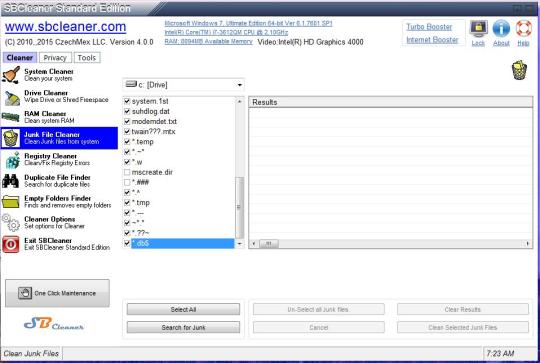
Task: Open the Registry Cleaner cubes icon
Action: tap(12, 160)
